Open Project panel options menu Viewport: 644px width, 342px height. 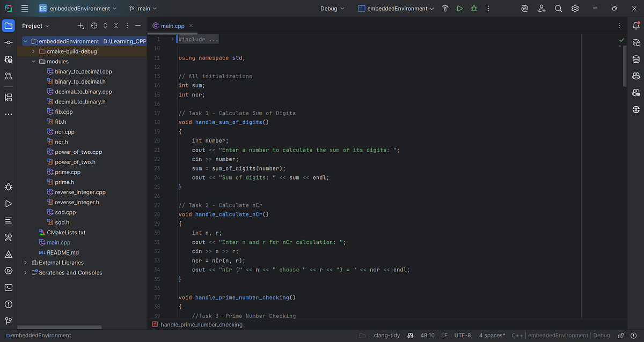(126, 25)
